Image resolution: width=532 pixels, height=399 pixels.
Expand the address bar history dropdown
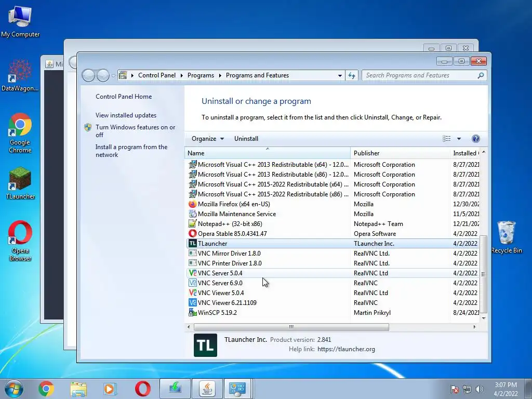point(340,75)
